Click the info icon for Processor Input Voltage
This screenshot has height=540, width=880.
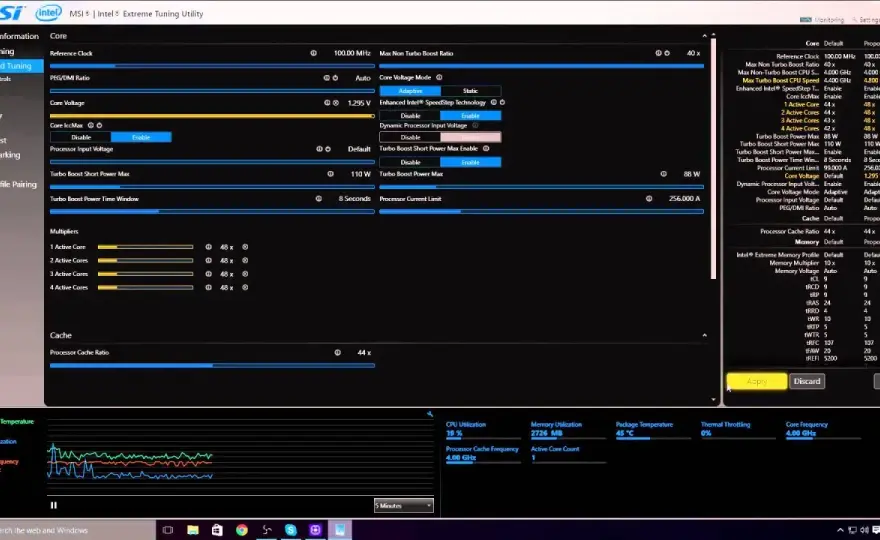click(319, 149)
